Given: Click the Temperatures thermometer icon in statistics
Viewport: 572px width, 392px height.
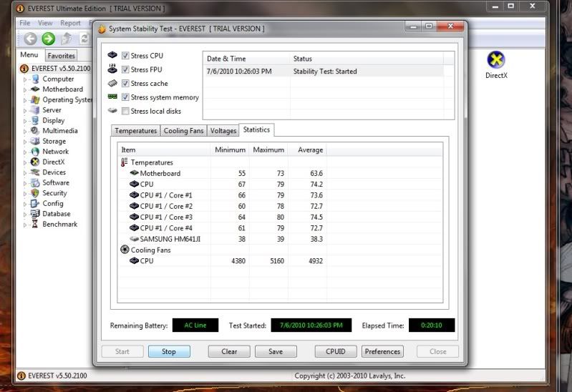Looking at the screenshot, I should (x=124, y=162).
